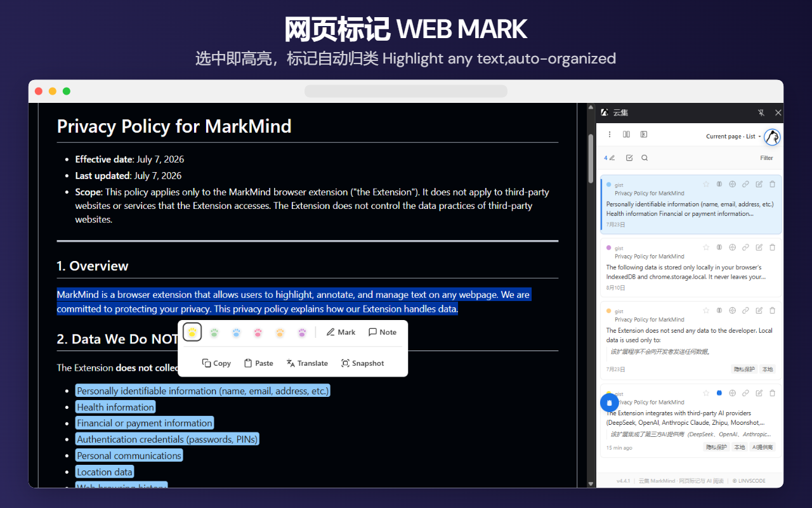
Task: Click the brain icon on the 'following data is stored' card
Action: pyautogui.click(x=719, y=248)
